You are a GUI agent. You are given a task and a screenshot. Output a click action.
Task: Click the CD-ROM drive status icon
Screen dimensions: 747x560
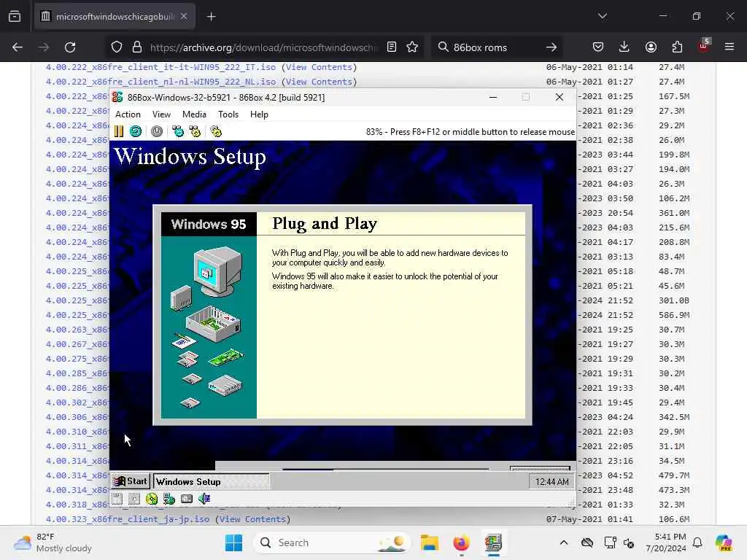tap(152, 499)
